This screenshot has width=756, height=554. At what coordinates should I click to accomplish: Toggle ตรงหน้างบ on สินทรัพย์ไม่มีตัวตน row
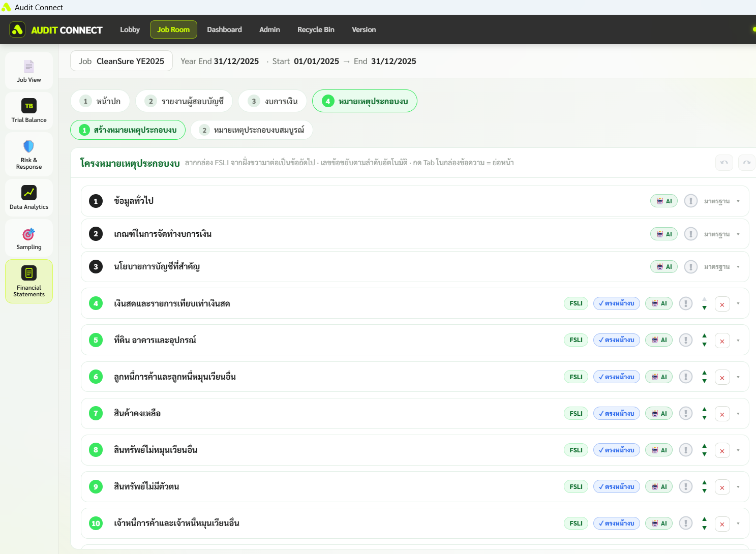(x=617, y=486)
